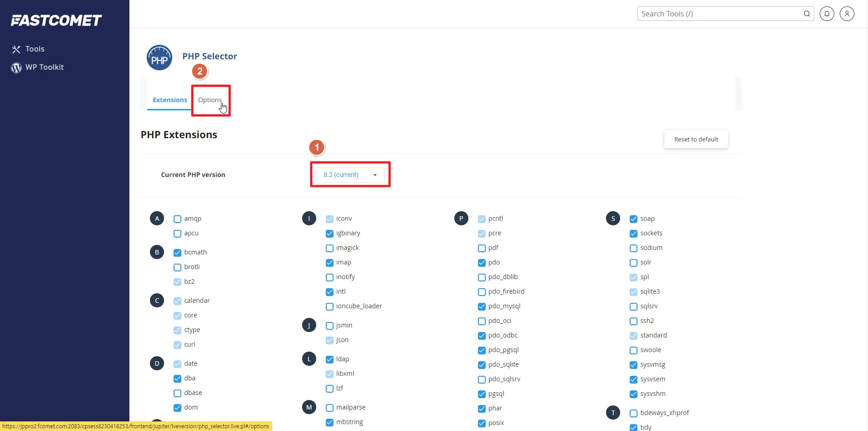Screen dimensions: 868x431
Task: Click the PHP Selector logo icon
Action: (x=159, y=58)
